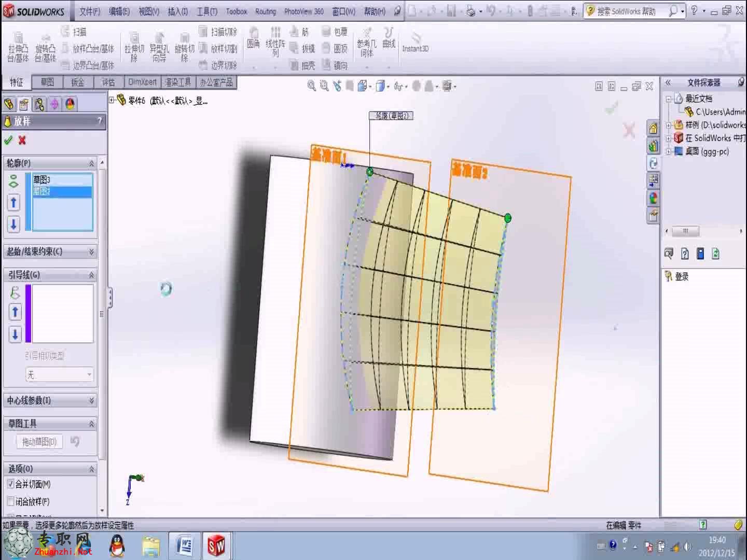Click the 引导线 guide curves list box

[62, 313]
